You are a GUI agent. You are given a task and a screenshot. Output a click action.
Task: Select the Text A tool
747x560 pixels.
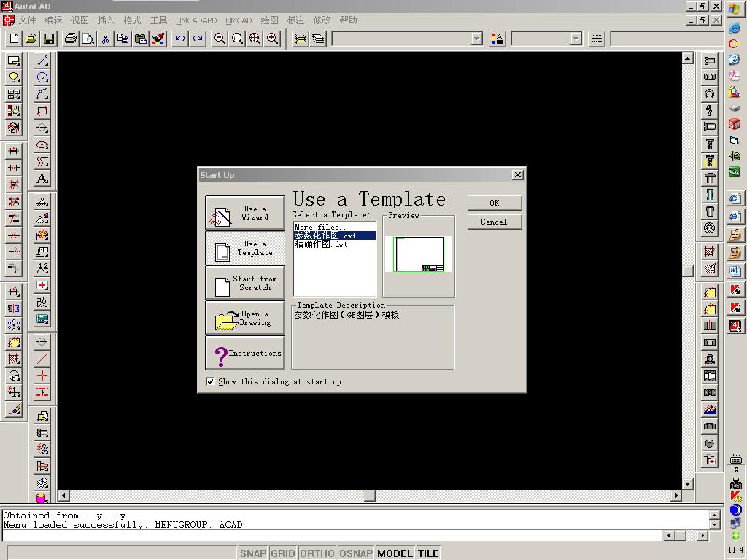point(42,178)
